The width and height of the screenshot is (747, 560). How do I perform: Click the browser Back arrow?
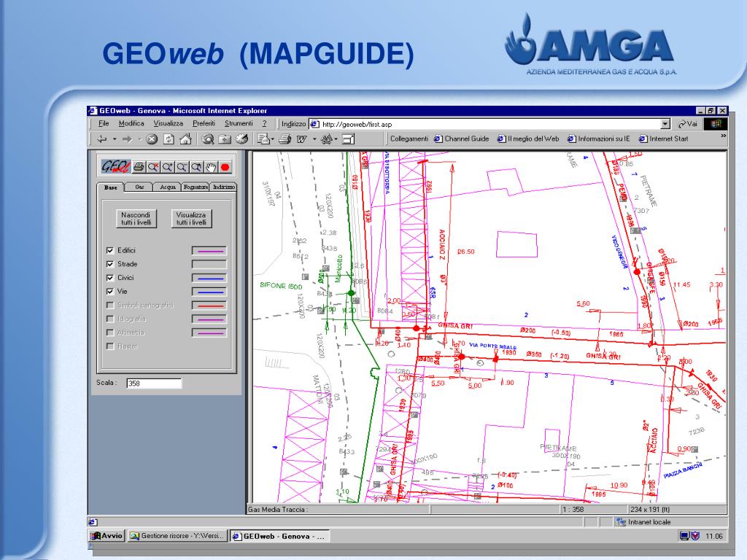click(102, 139)
